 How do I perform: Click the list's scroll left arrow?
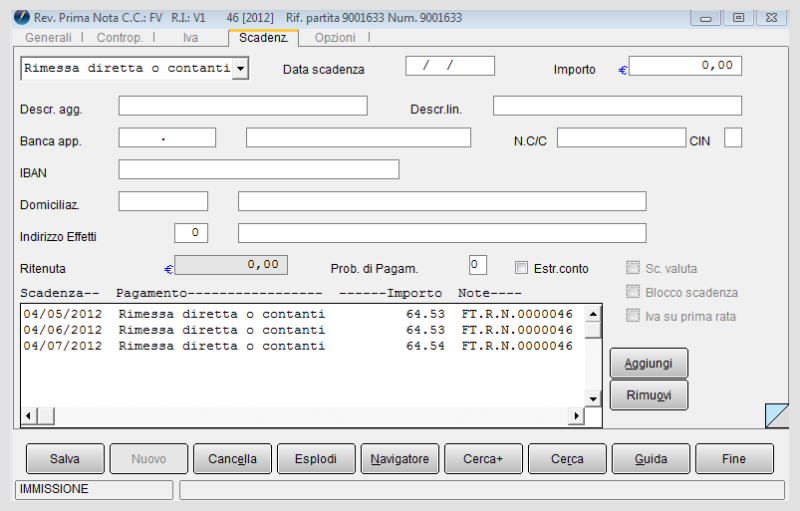click(x=29, y=416)
